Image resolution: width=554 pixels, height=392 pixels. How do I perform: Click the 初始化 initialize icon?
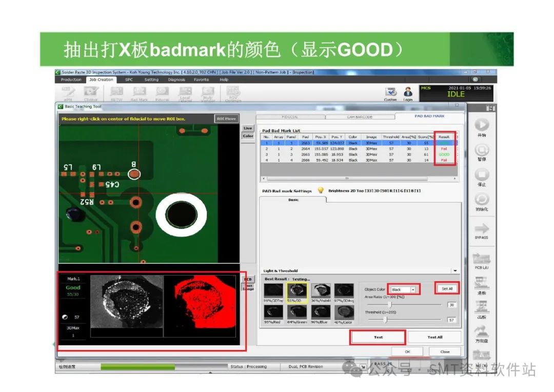(x=482, y=199)
